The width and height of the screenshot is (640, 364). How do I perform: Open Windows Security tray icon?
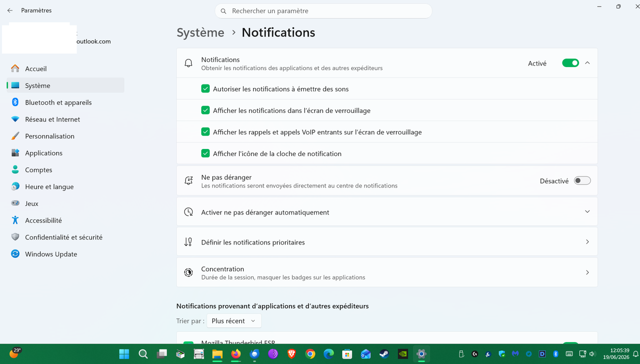502,354
